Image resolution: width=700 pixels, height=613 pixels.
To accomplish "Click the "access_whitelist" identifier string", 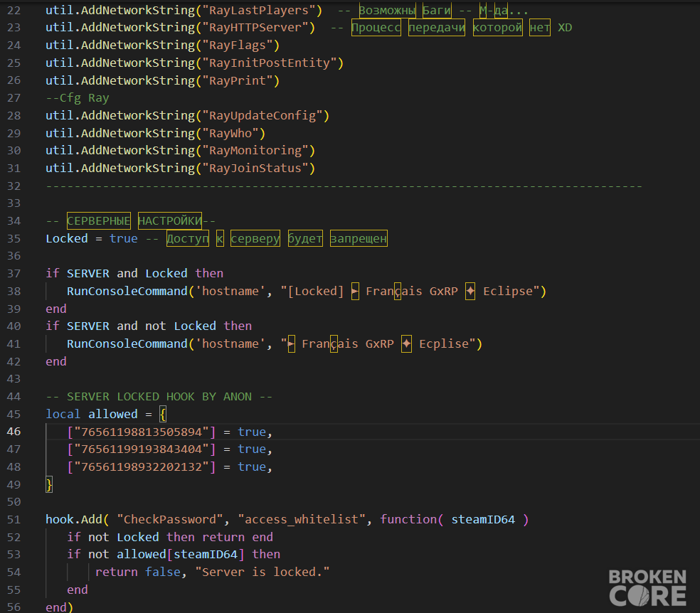I will coord(302,519).
